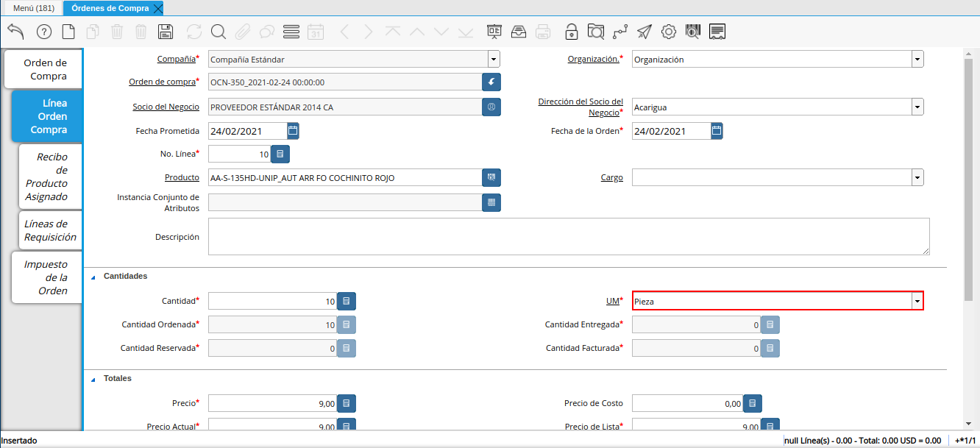Click the paper plane request icon

[x=645, y=32]
